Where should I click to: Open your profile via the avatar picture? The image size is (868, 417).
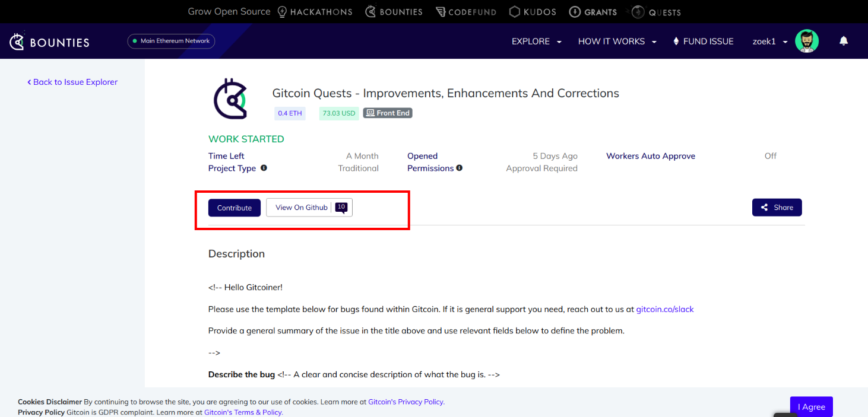(807, 41)
